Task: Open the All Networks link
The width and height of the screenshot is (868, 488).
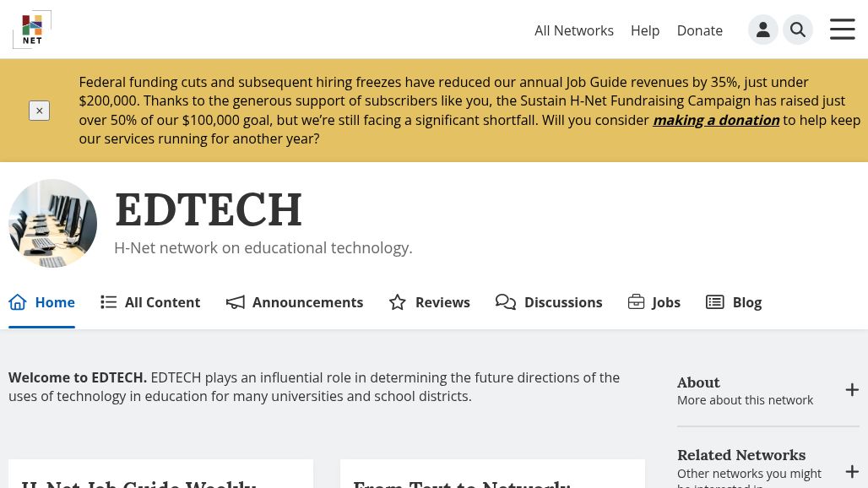Action: coord(574,30)
